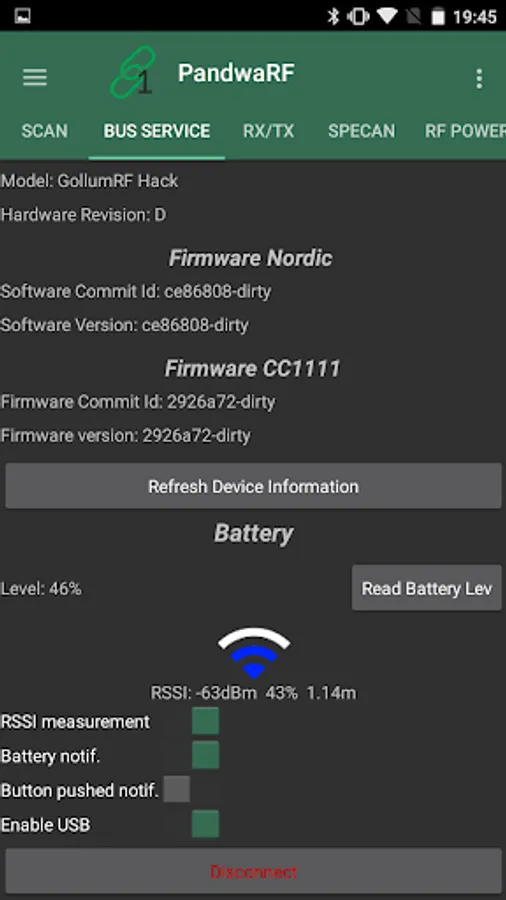Screen dimensions: 506x900
Task: Open the three-dot overflow menu
Action: (479, 79)
